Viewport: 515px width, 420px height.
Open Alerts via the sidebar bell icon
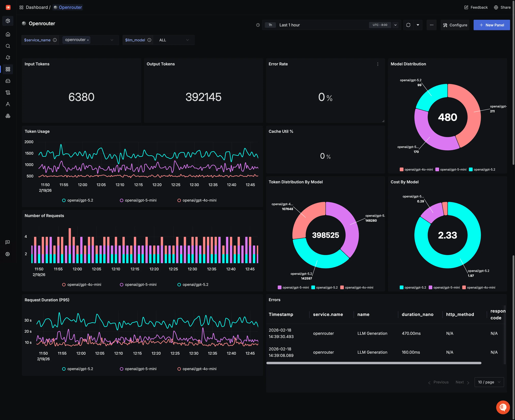point(8,58)
